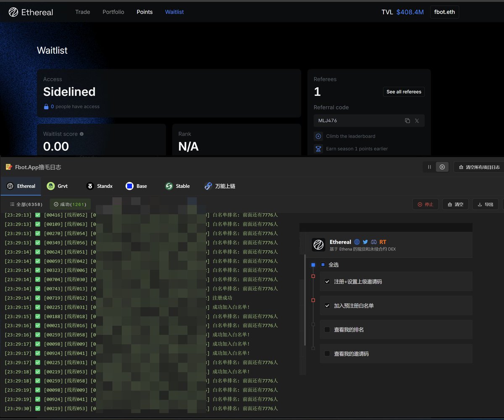Image resolution: width=504 pixels, height=420 pixels.
Task: Switch to the Stable log tab
Action: (177, 186)
